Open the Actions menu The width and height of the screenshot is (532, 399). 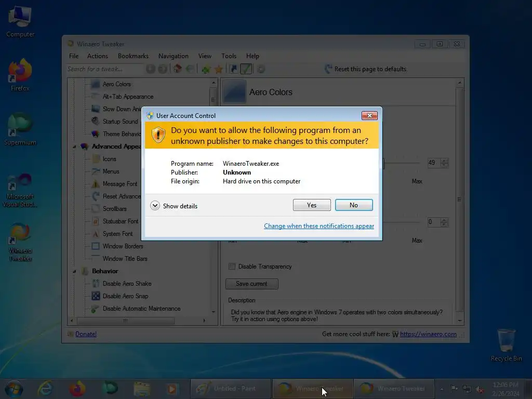coord(97,56)
